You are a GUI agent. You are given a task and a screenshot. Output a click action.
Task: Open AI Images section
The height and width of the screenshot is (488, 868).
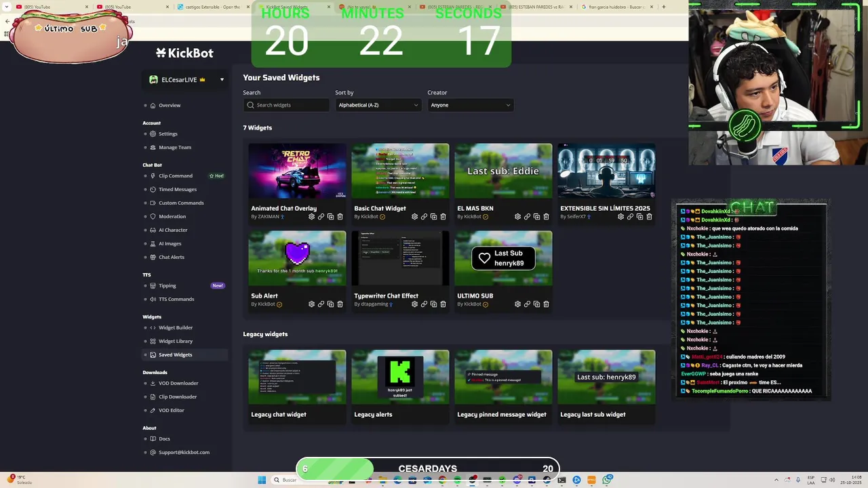click(x=170, y=244)
